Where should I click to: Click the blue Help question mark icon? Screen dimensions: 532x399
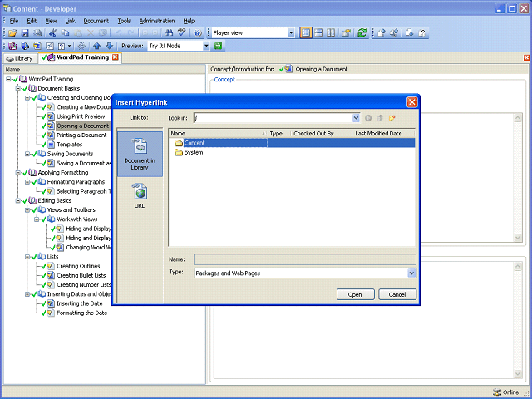point(197,33)
